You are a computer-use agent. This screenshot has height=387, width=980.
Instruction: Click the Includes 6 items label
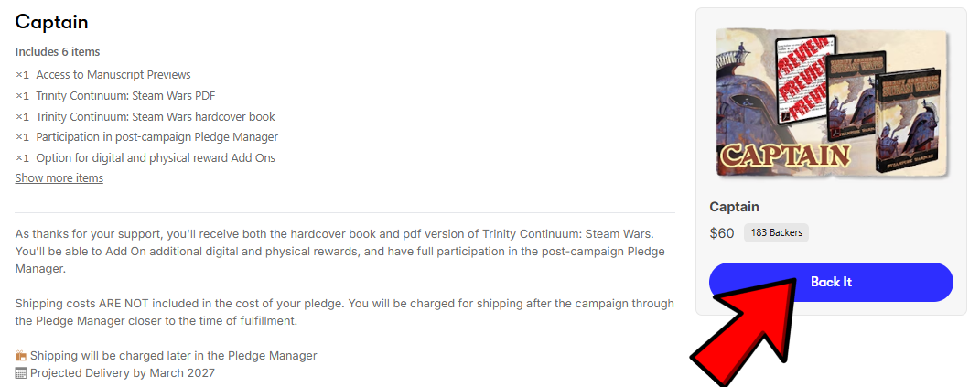point(58,52)
